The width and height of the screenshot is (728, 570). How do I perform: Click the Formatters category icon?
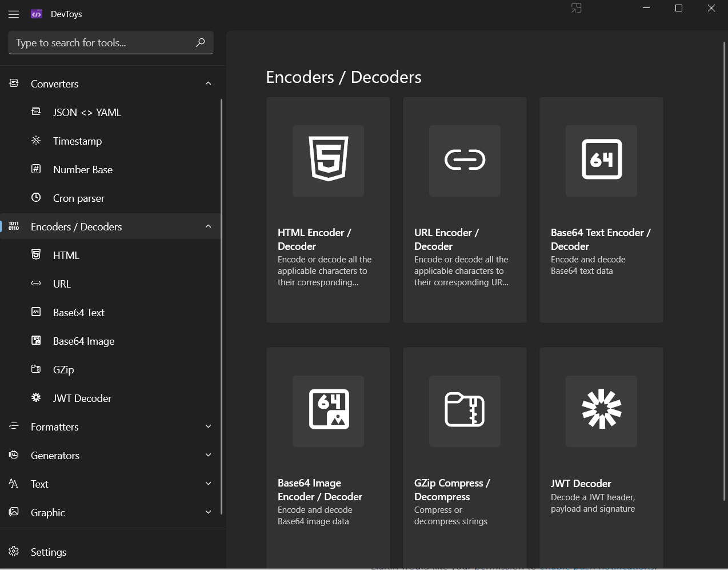14,426
